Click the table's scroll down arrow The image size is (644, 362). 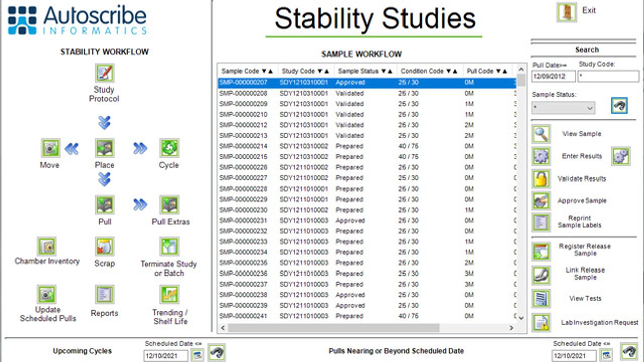(521, 318)
